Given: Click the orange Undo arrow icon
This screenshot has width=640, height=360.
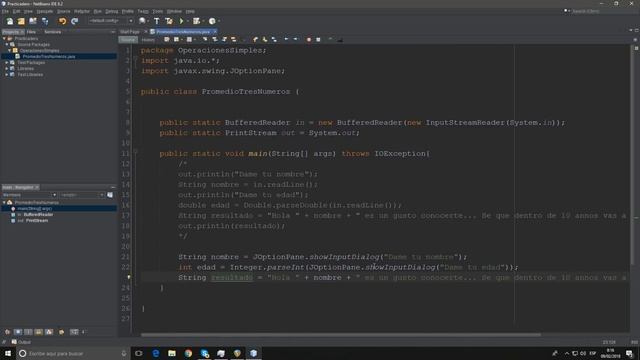Looking at the screenshot, I should [x=62, y=21].
